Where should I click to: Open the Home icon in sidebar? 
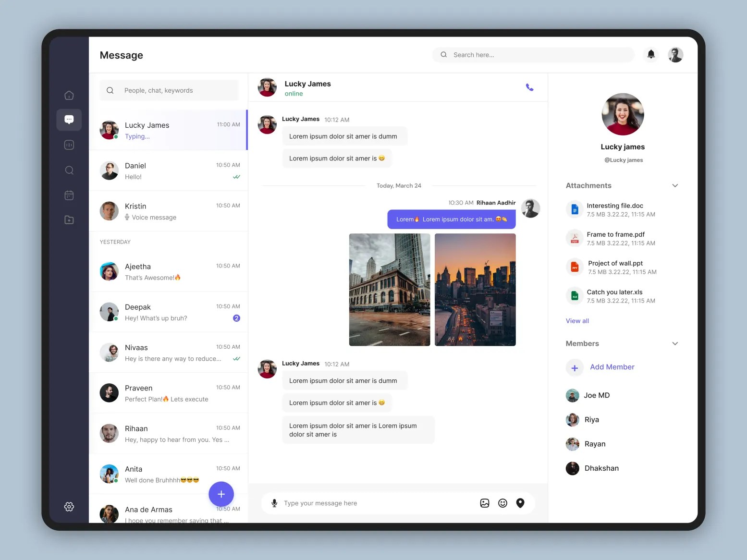[x=69, y=95]
